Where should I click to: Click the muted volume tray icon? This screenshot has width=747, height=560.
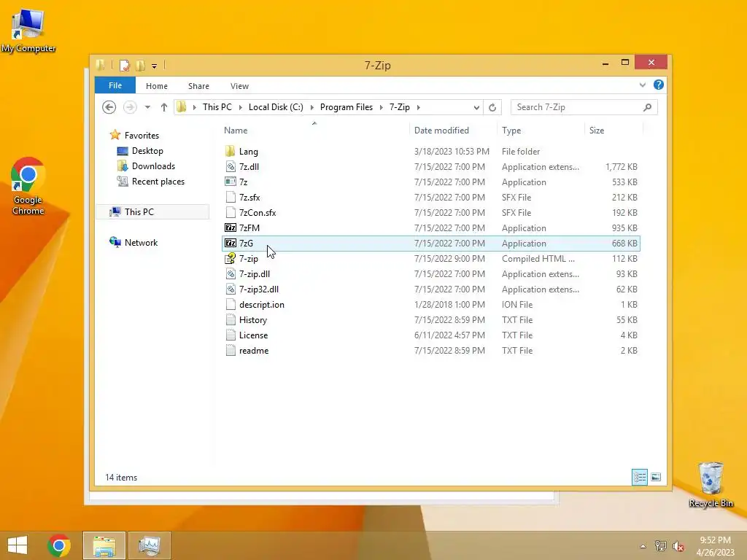pos(678,546)
